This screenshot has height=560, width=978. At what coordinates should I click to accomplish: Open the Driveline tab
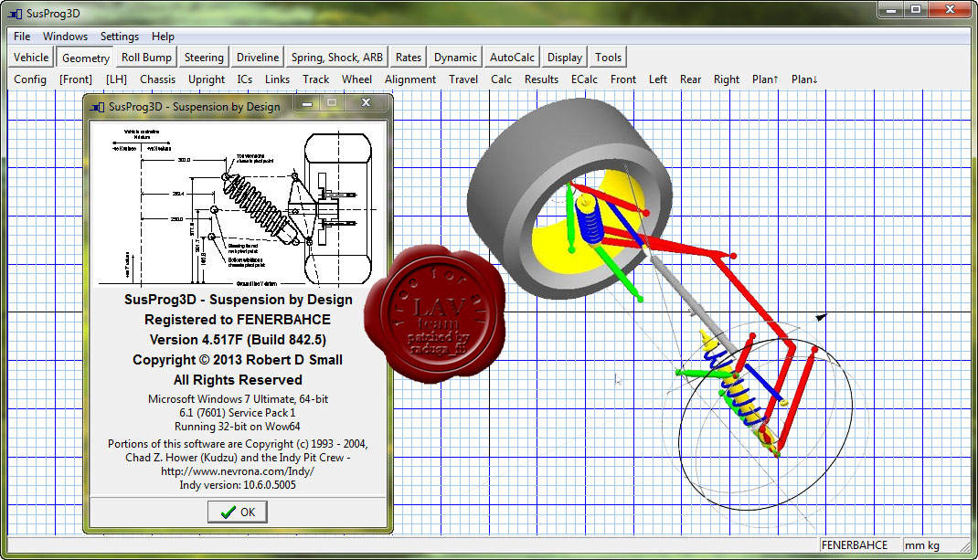click(258, 58)
